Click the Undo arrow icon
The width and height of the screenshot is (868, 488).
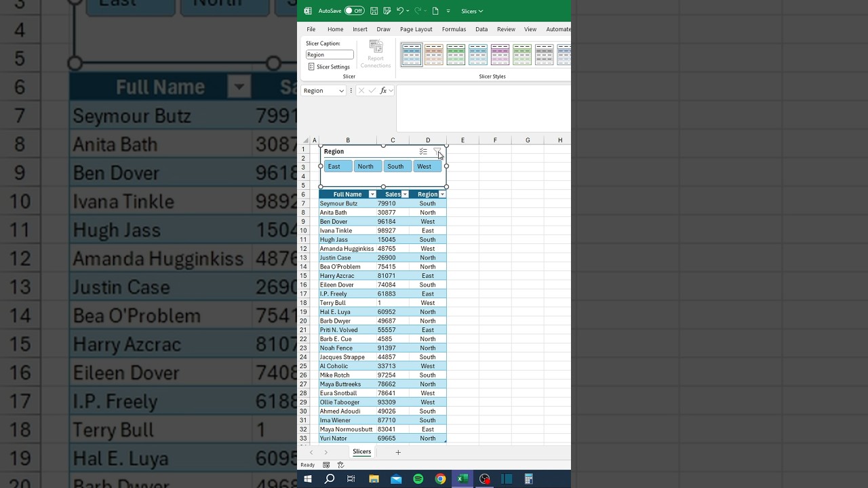[x=399, y=11]
